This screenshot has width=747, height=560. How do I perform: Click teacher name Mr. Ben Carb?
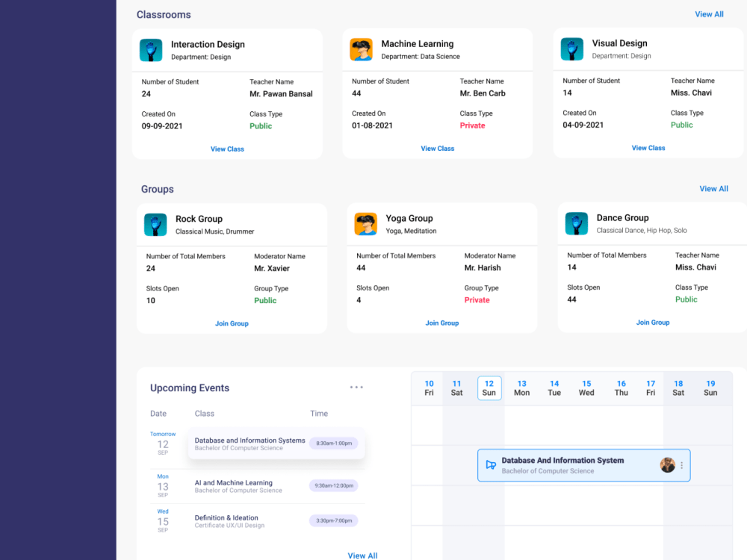click(483, 93)
